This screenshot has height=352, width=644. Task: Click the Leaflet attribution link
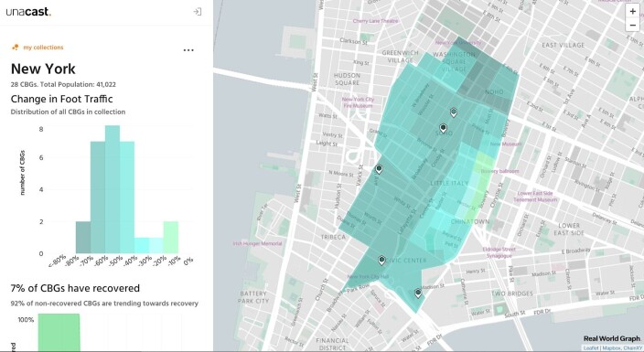click(592, 348)
